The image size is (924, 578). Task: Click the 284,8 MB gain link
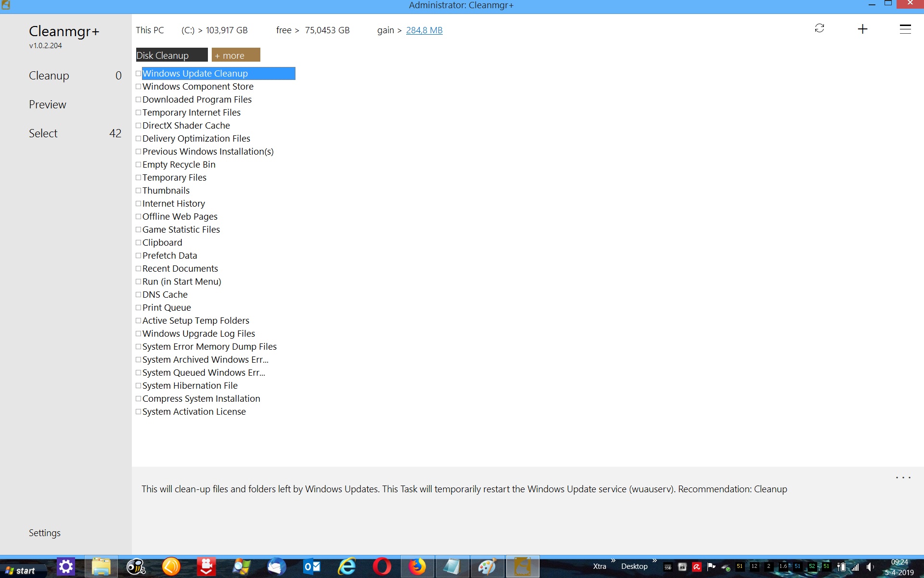pos(424,30)
